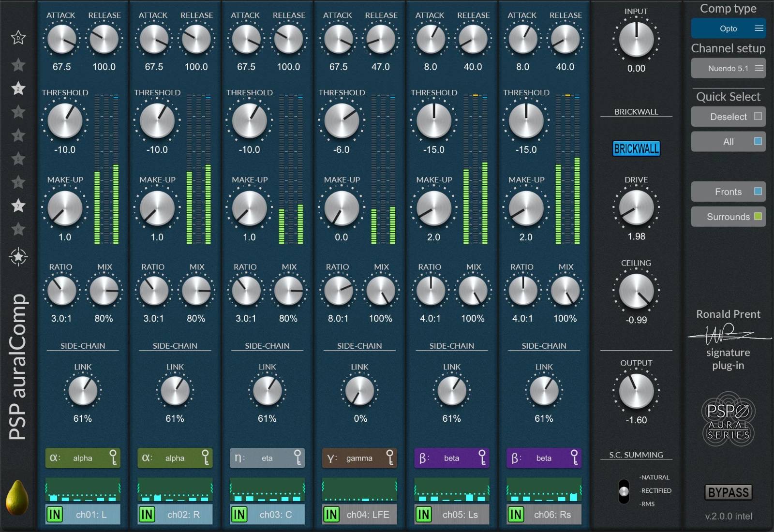
Task: Click the ch06 MAKE-UP value 2.0
Action: pos(526,237)
